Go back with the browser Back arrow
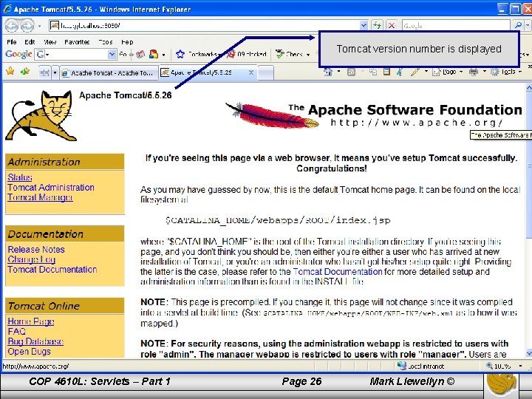Screen dimensions: 532x399 [x=11, y=25]
